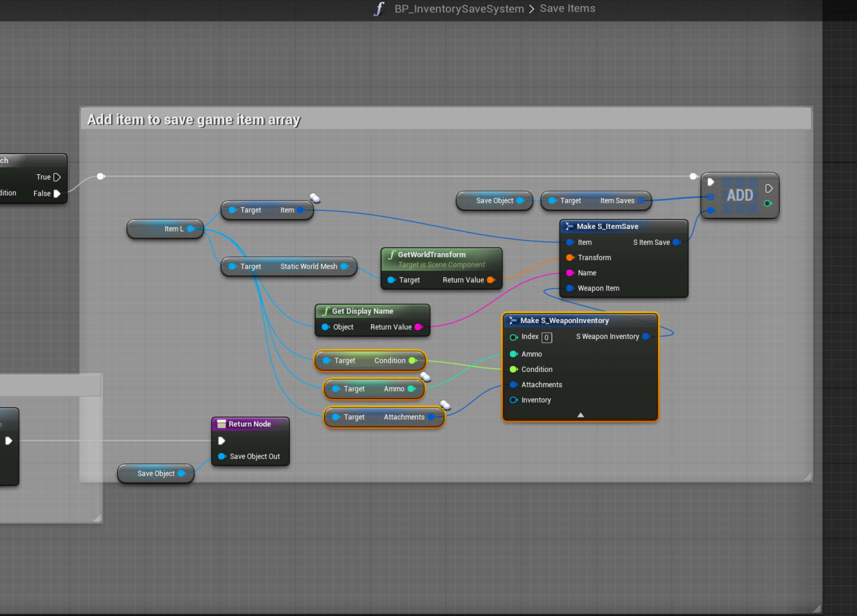This screenshot has width=857, height=616.
Task: Click the Name magenta input pin
Action: [x=570, y=273]
